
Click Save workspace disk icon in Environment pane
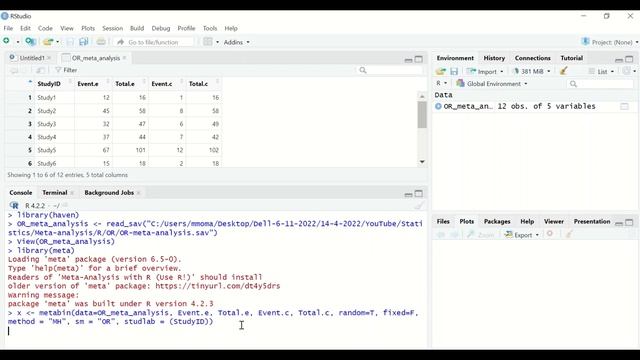point(454,71)
